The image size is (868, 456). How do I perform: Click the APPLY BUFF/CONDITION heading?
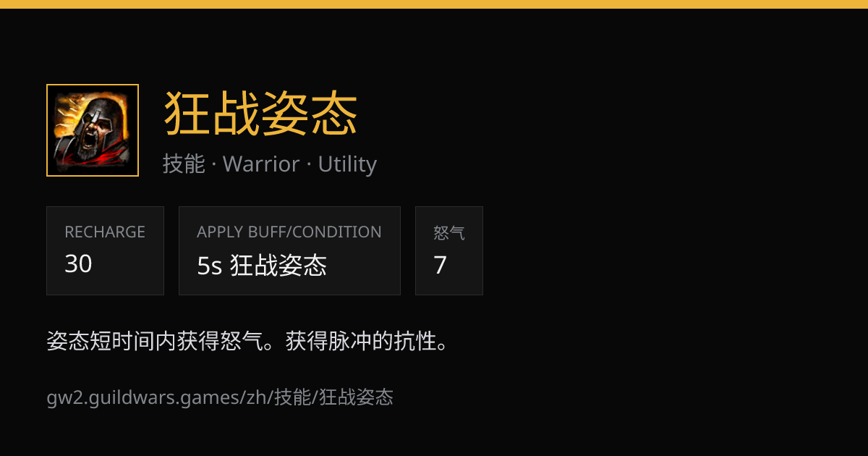pos(289,232)
